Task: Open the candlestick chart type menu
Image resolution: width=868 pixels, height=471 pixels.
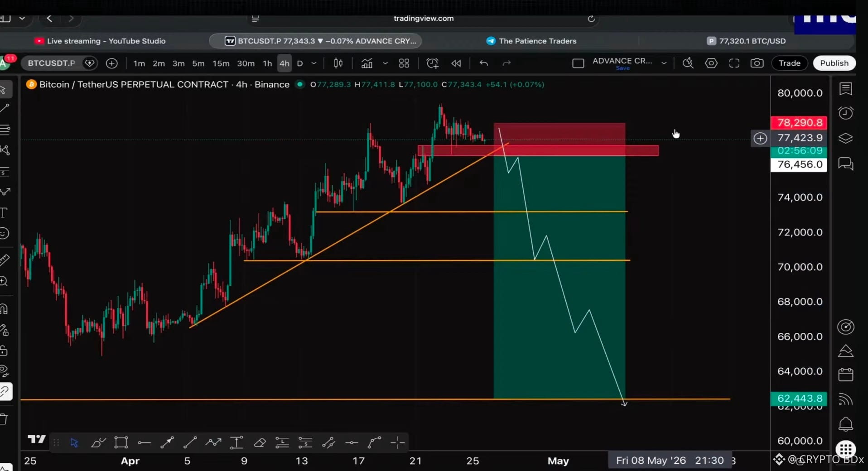Action: [x=338, y=63]
